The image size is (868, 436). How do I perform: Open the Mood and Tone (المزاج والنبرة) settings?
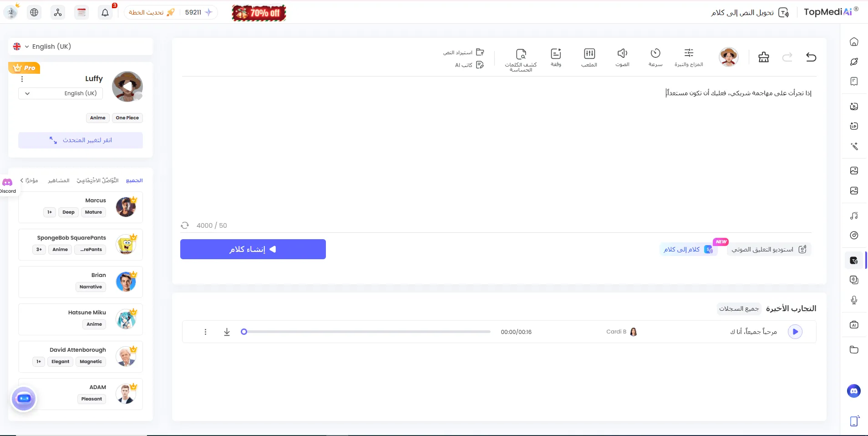click(x=689, y=57)
